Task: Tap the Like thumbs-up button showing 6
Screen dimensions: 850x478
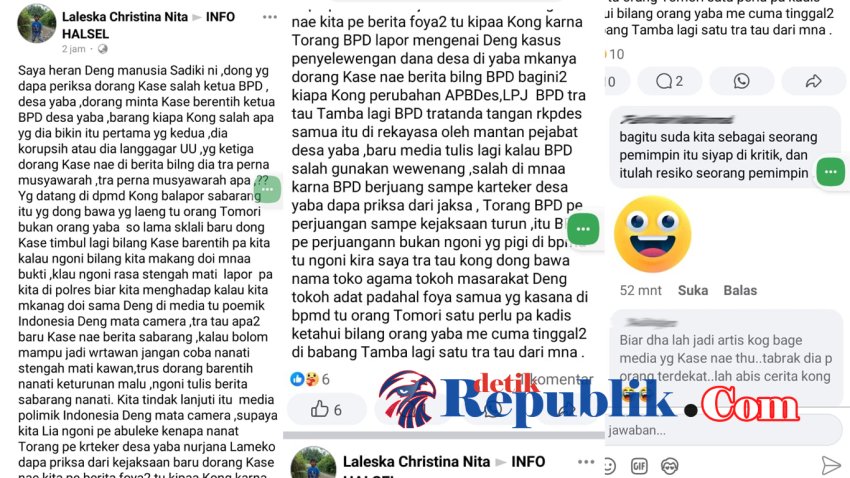Action: point(326,410)
